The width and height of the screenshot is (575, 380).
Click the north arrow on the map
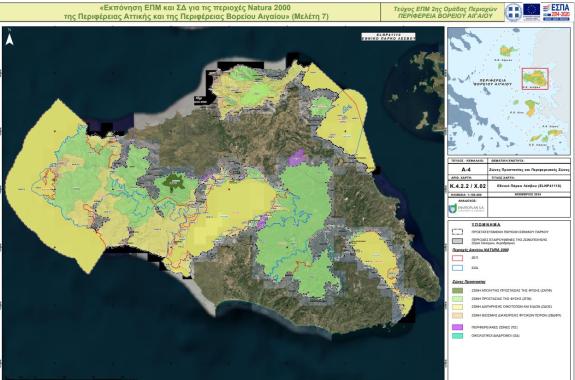point(10,39)
